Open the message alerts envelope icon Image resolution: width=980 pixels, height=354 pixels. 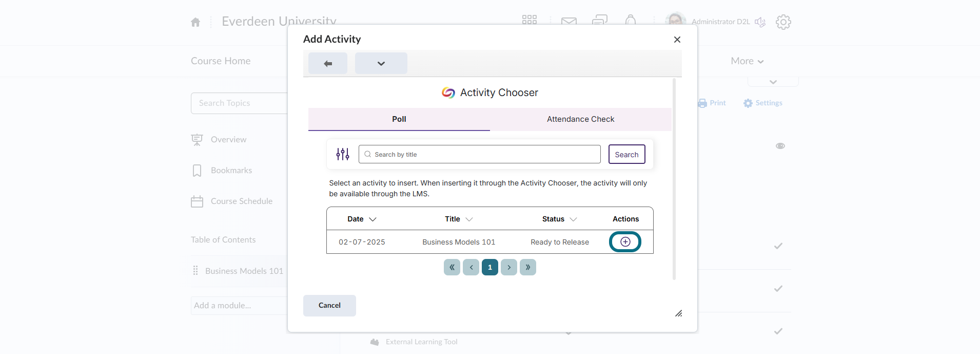point(569,21)
